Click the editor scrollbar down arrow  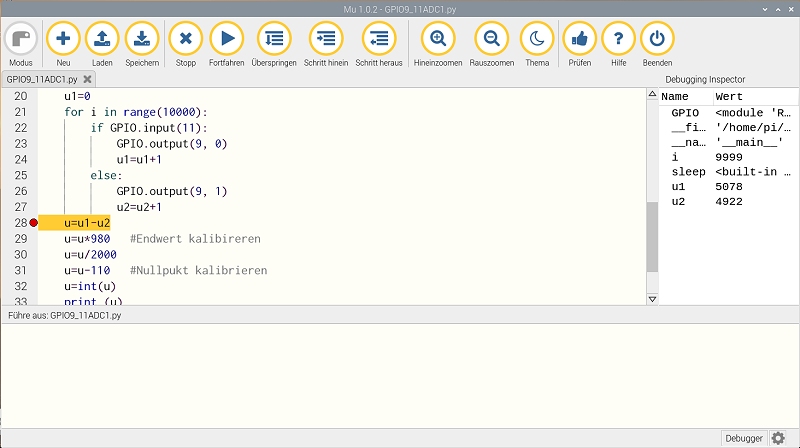pos(653,299)
